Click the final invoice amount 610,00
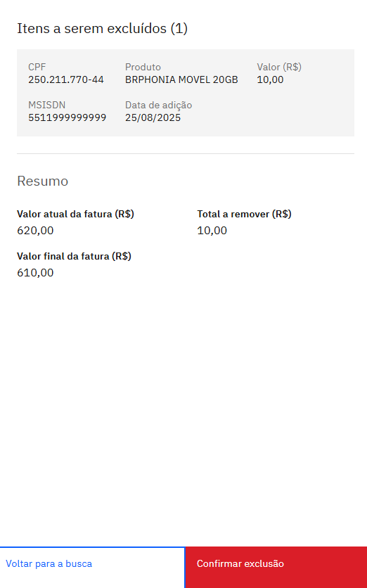This screenshot has height=588, width=367. (x=35, y=273)
